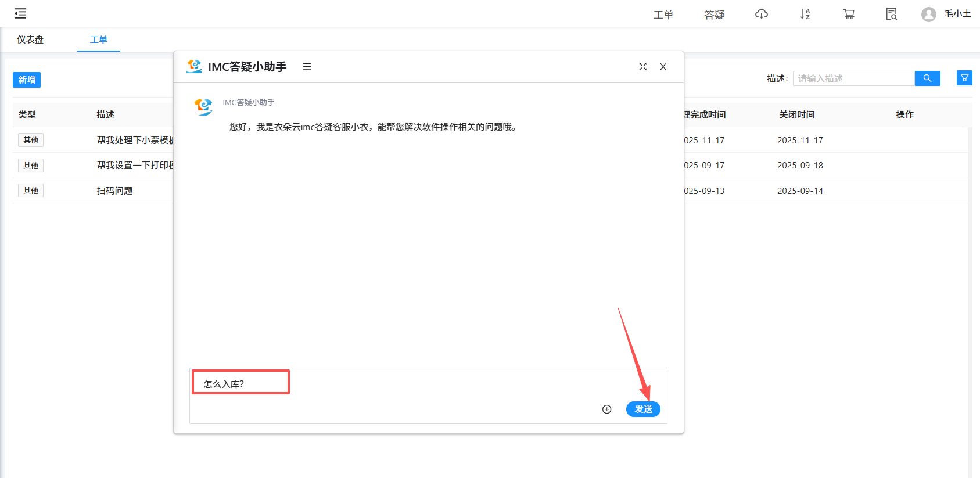Switch to the 仪表盘 tab

pos(30,39)
